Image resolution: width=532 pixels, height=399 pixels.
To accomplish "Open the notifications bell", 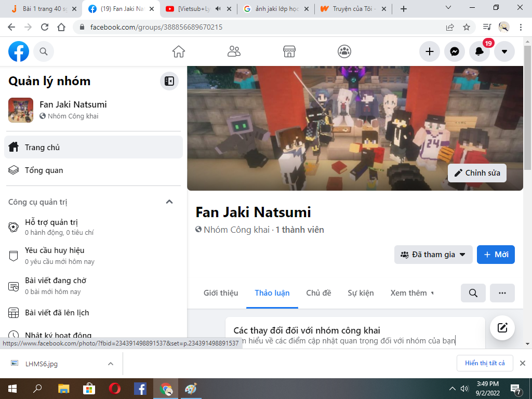I will 479,51.
